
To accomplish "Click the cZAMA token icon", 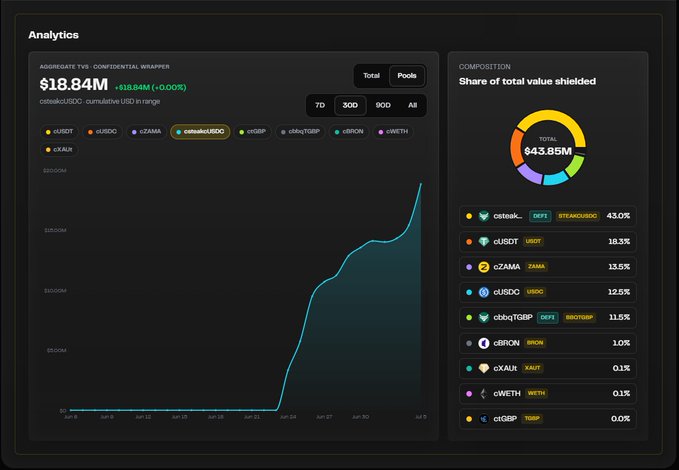I will coord(484,267).
